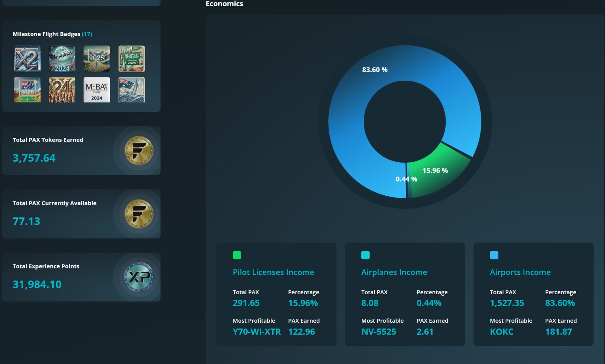The image size is (605, 364).
Task: Click the PAX coin beside Tokens Earned
Action: (139, 151)
